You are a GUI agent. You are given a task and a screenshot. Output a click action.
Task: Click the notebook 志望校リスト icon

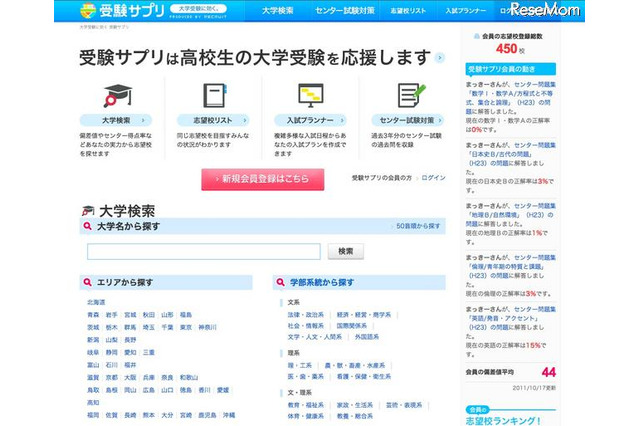click(x=215, y=95)
